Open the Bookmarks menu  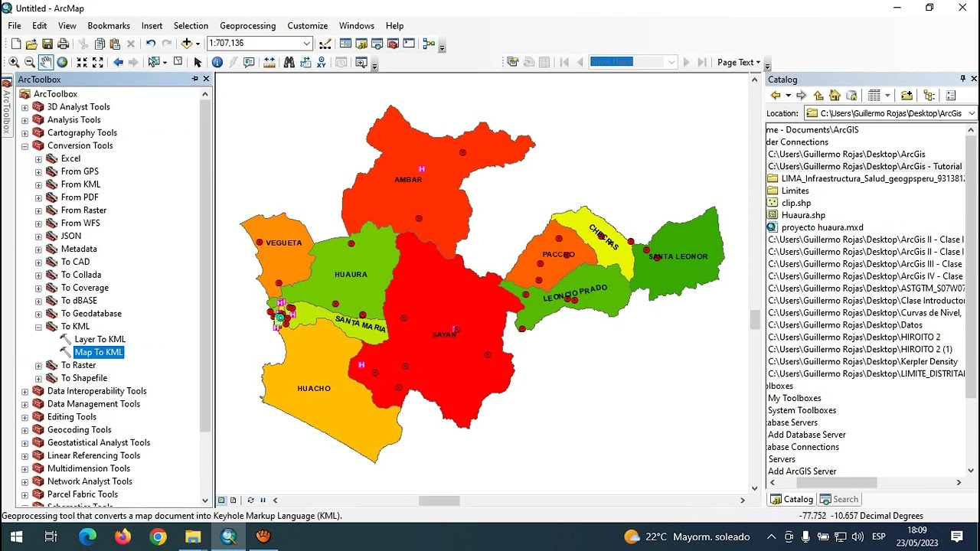tap(109, 25)
